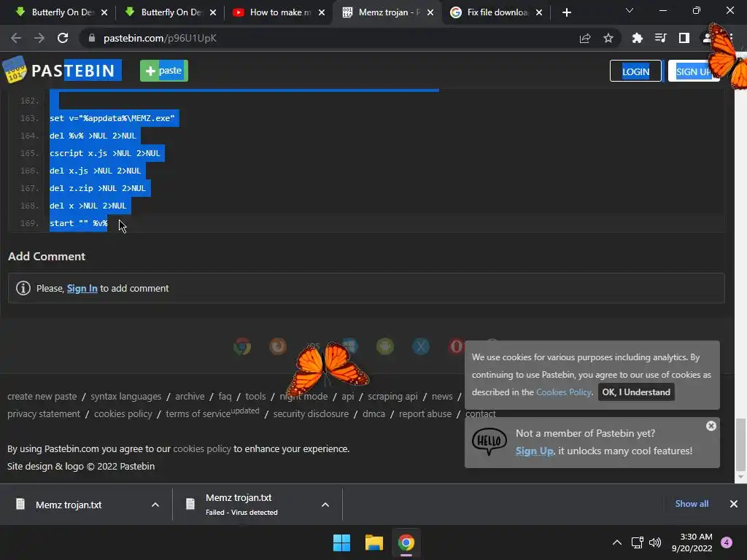
Task: Toggle the Chrome side panel icon
Action: point(684,38)
